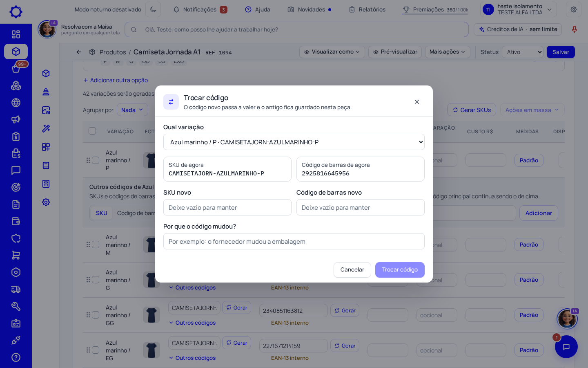This screenshot has width=588, height=368.
Task: Open shopping cart icon in sidebar
Action: (16, 255)
